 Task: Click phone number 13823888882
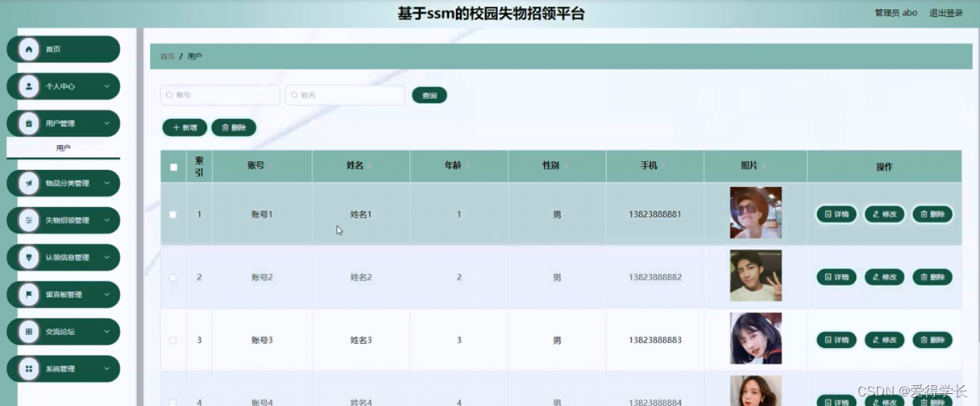point(655,277)
